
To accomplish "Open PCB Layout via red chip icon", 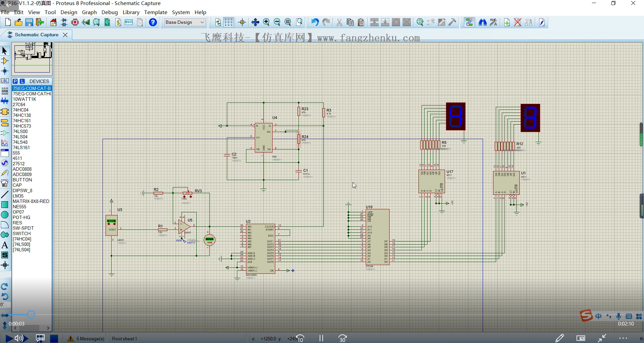I will pos(75,23).
